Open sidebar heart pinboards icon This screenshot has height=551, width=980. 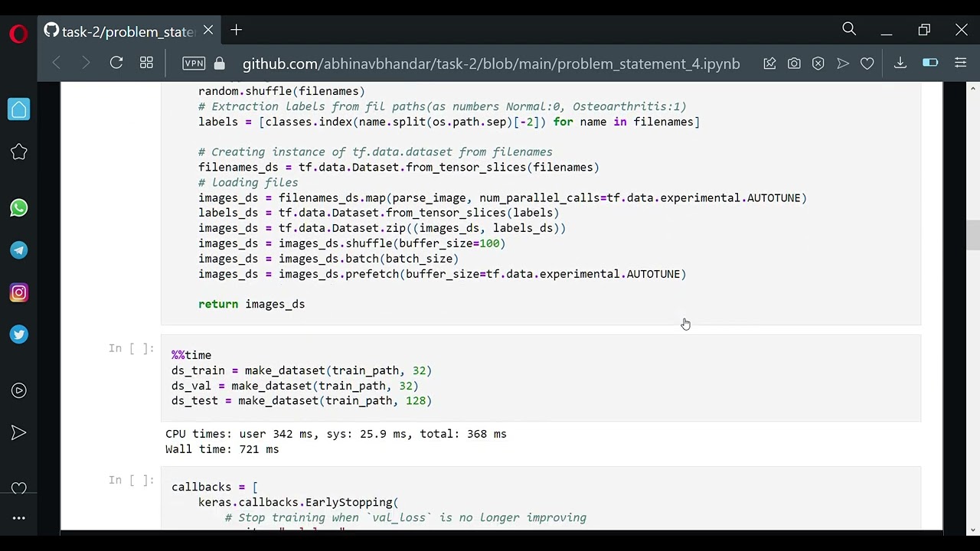pyautogui.click(x=19, y=488)
